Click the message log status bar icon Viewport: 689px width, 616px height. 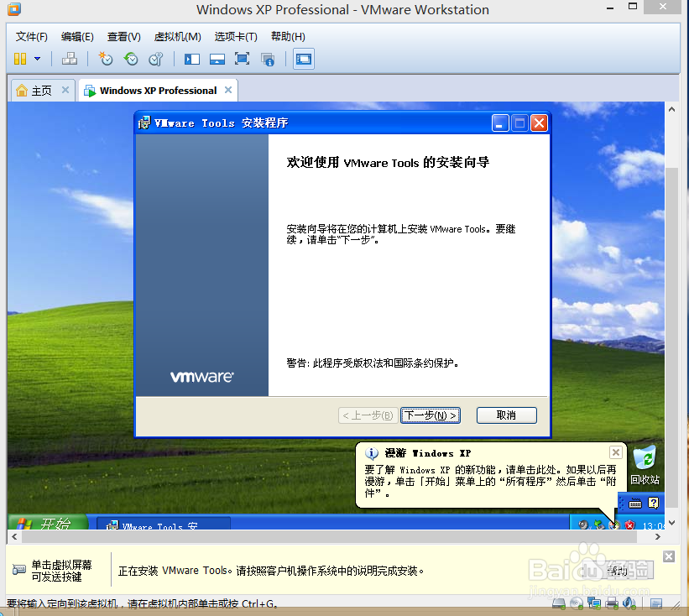(656, 604)
